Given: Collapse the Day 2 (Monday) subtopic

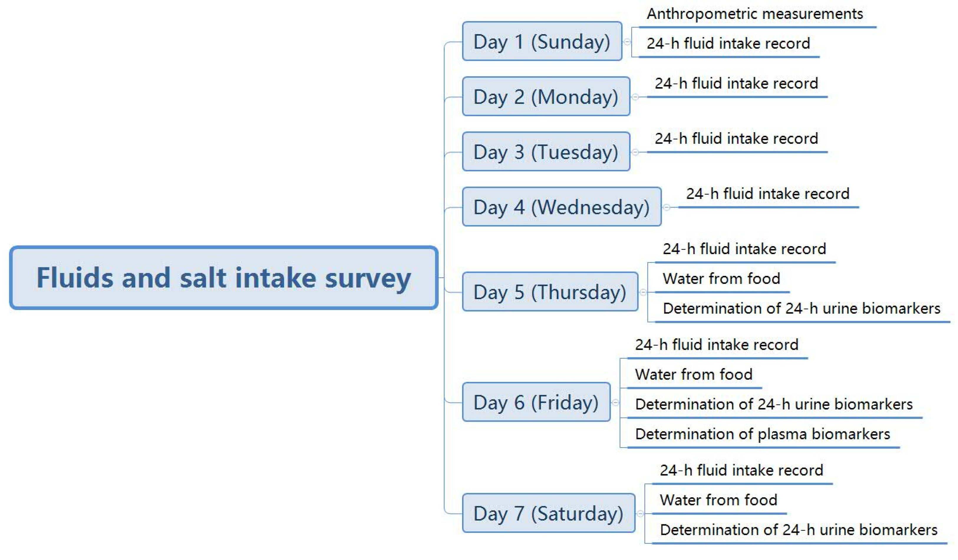Looking at the screenshot, I should [635, 97].
